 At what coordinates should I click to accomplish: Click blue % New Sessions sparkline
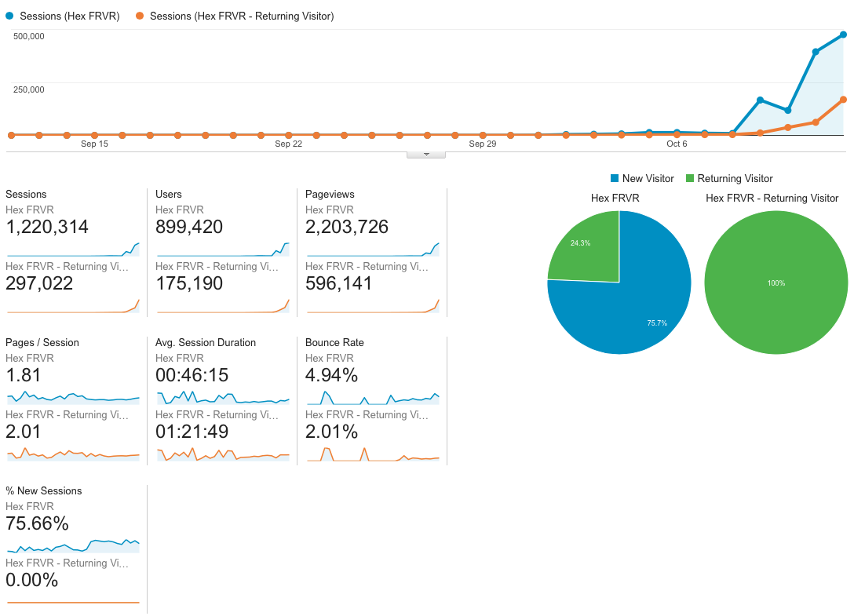(x=73, y=545)
